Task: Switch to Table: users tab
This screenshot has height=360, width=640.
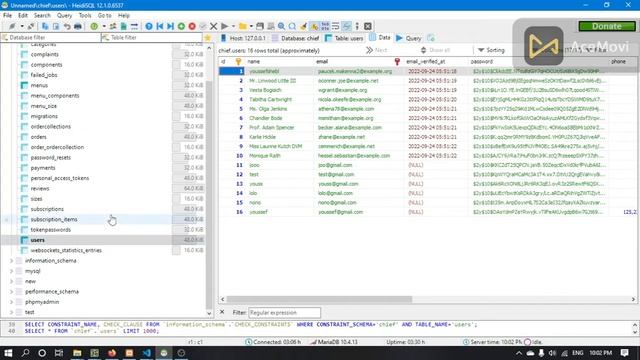Action: (x=344, y=38)
